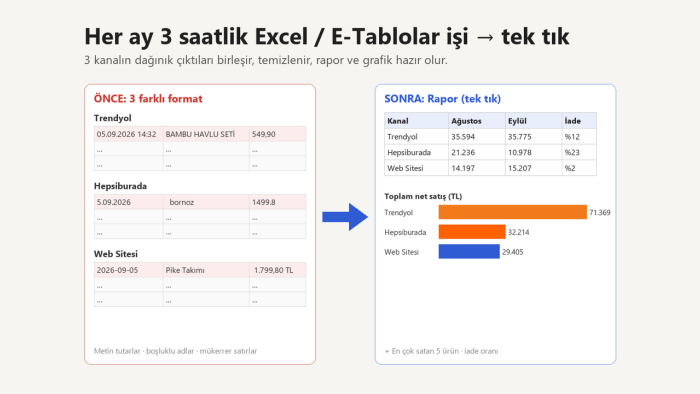The width and height of the screenshot is (700, 394).
Task: Click the 'Web Sitesi' heading in the ÖNCE panel
Action: [x=116, y=254]
